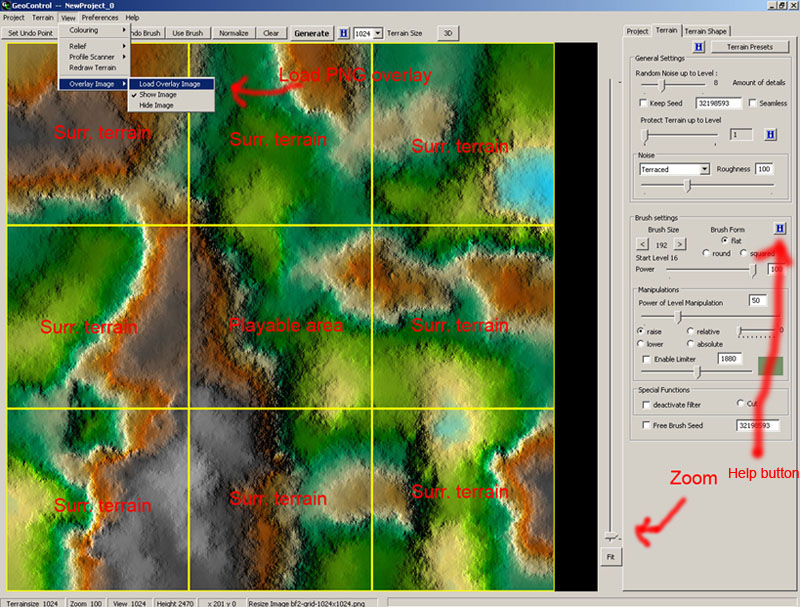Decrease Brush Size with the left arrow

click(645, 243)
